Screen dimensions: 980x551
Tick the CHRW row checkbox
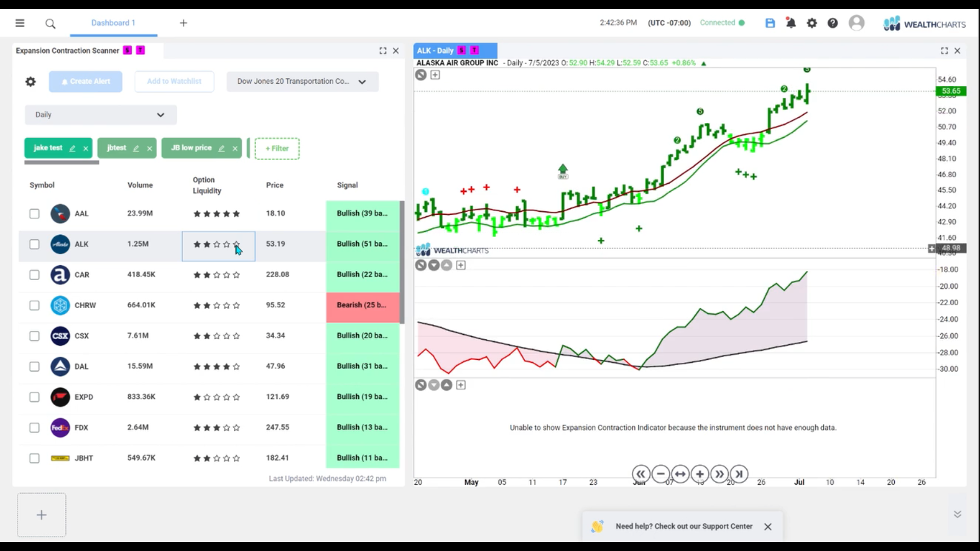tap(34, 306)
